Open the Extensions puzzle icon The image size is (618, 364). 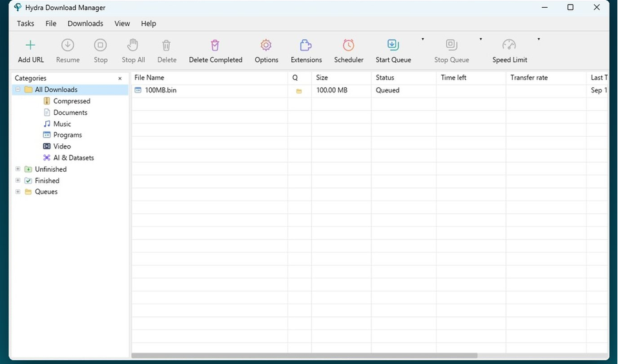(305, 45)
